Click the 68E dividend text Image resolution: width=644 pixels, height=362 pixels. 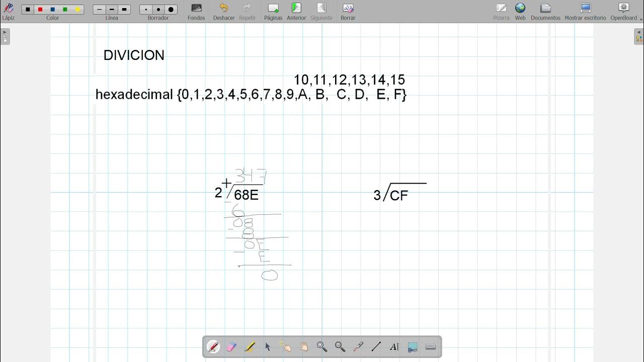247,195
